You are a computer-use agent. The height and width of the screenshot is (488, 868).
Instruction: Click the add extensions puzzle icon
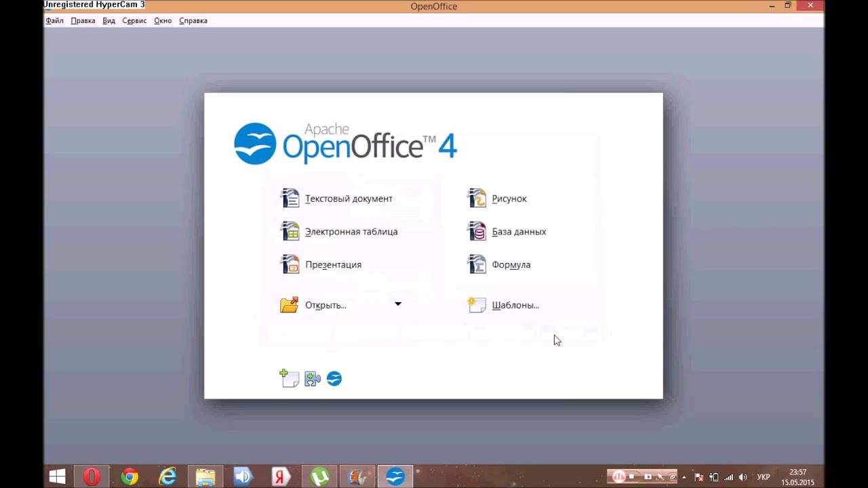(312, 379)
